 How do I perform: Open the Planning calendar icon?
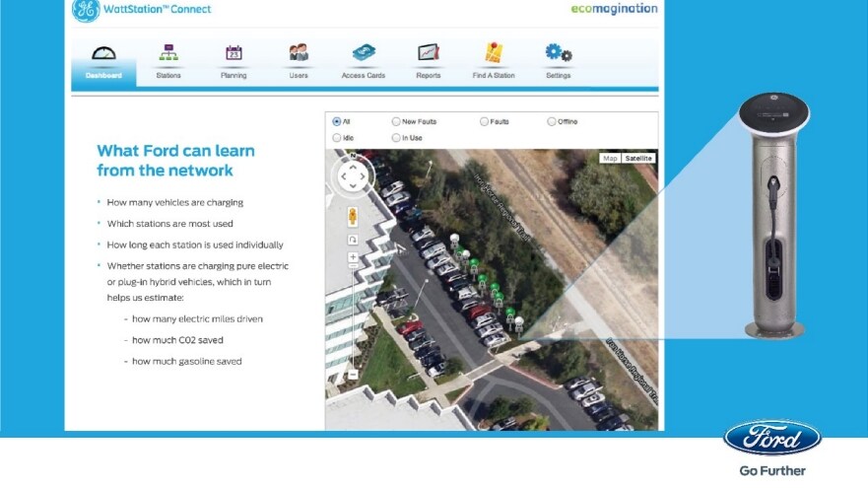234,52
